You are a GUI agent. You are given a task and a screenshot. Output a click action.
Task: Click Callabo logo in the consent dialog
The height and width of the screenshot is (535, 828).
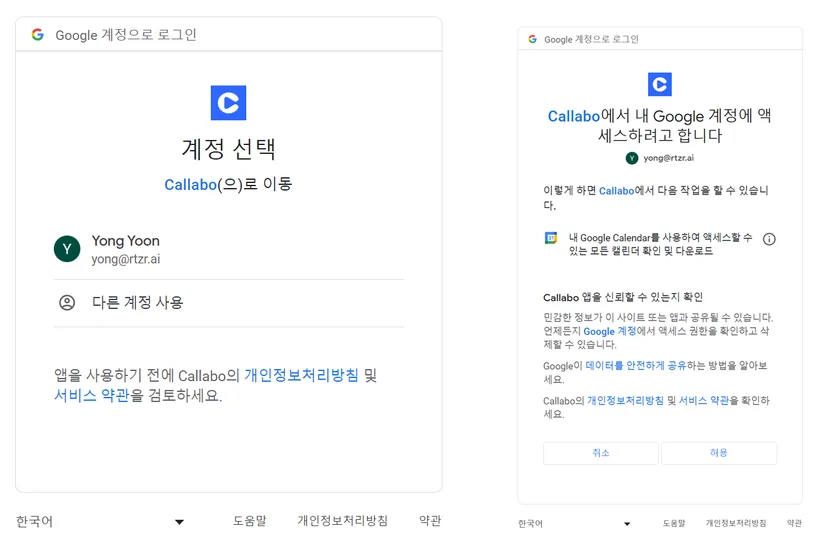tap(660, 84)
